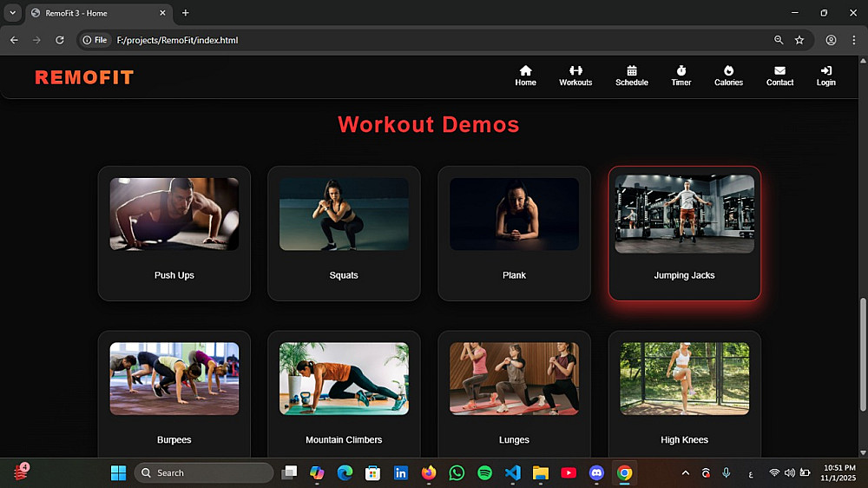Open the Calories flame icon
This screenshot has width=868, height=488.
pos(728,71)
